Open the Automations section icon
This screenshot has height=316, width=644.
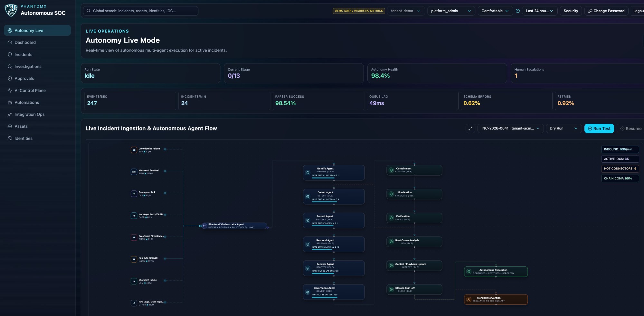click(x=9, y=102)
